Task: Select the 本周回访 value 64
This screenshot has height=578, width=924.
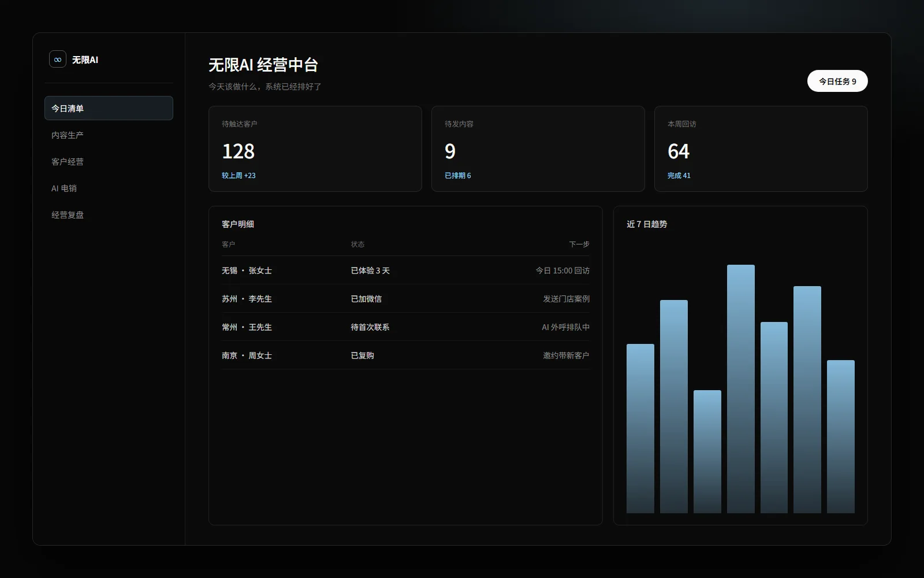Action: click(679, 151)
